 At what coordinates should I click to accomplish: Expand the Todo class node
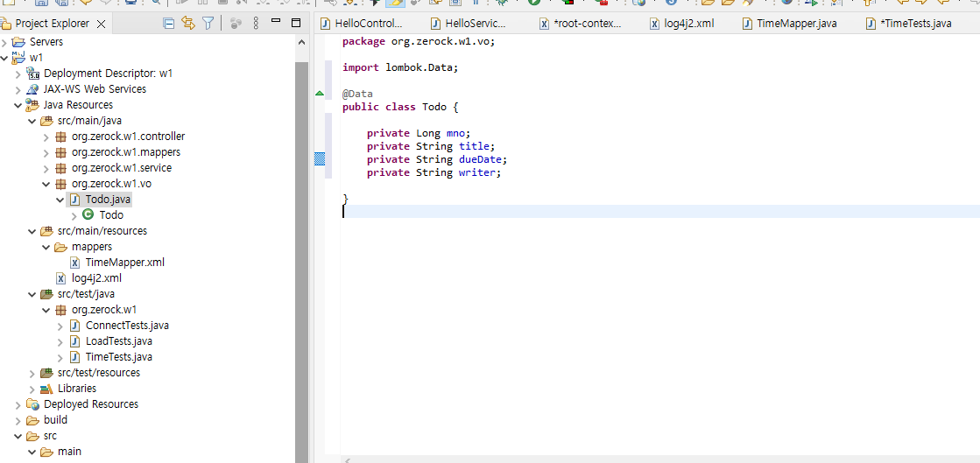click(x=74, y=215)
